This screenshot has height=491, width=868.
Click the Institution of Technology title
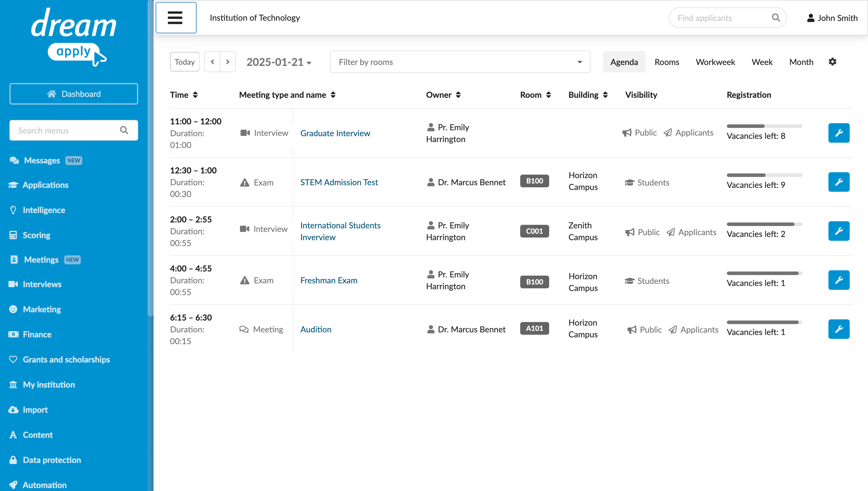tap(255, 17)
